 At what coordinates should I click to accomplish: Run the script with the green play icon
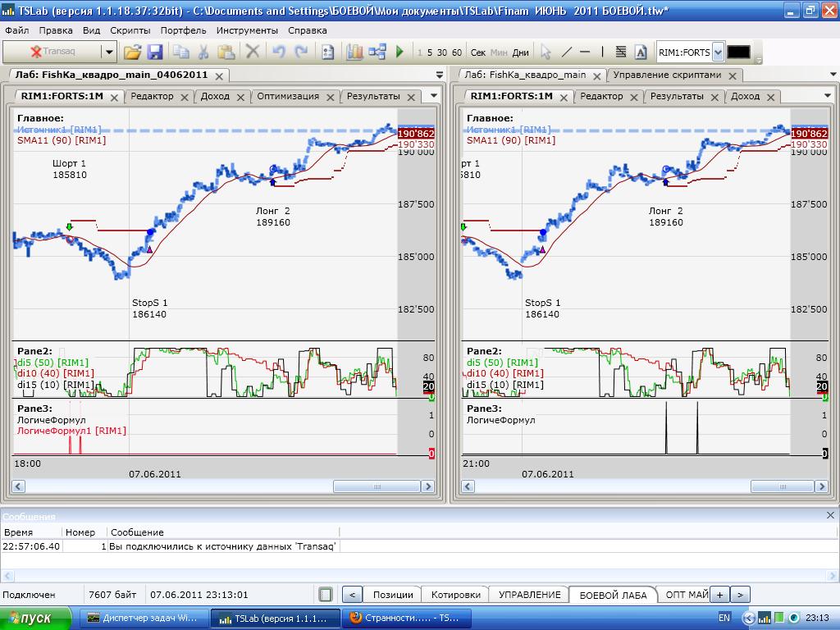coord(399,52)
